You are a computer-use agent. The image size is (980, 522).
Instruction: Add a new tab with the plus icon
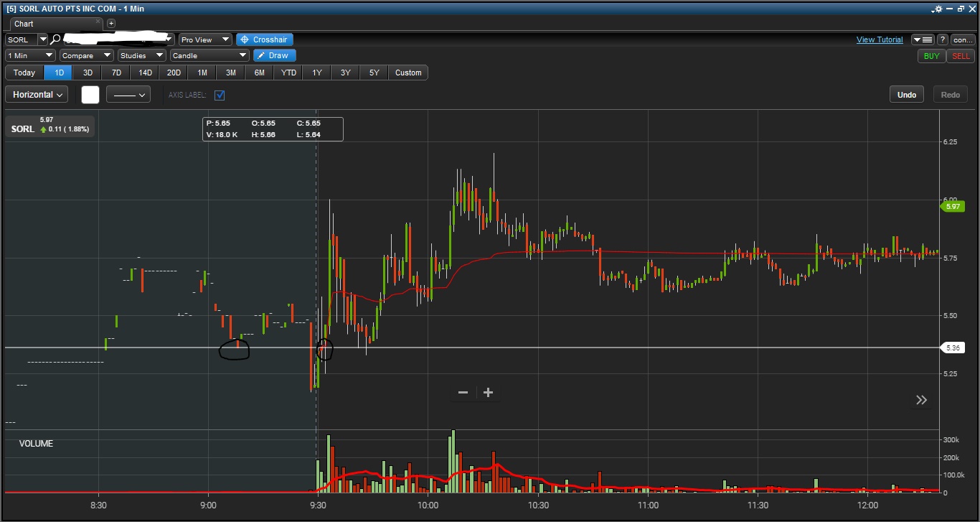click(x=111, y=24)
